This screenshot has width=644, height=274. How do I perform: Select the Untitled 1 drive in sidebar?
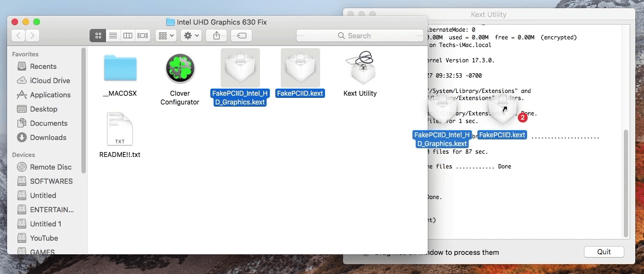[45, 224]
